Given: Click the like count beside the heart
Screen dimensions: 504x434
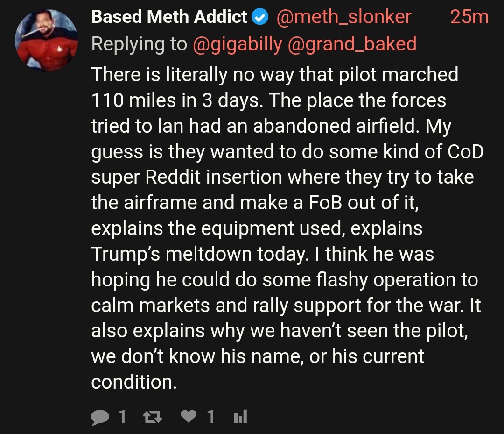Looking at the screenshot, I should tap(210, 416).
